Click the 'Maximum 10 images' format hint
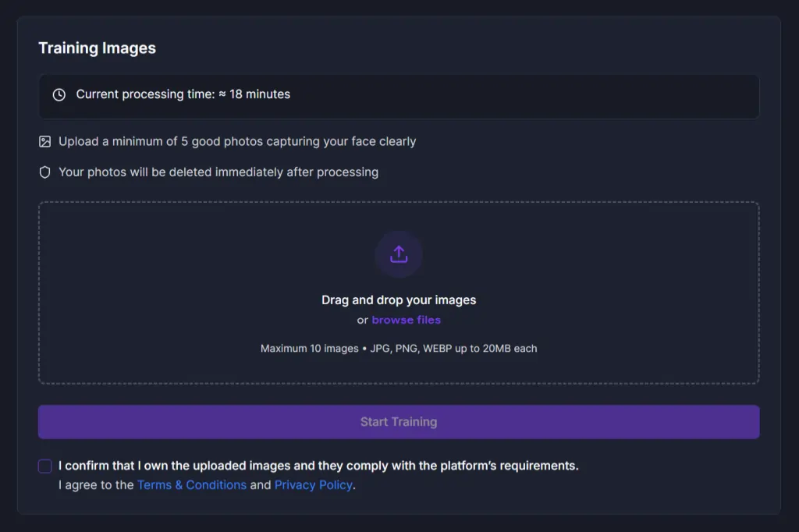Viewport: 799px width, 532px height. click(399, 349)
